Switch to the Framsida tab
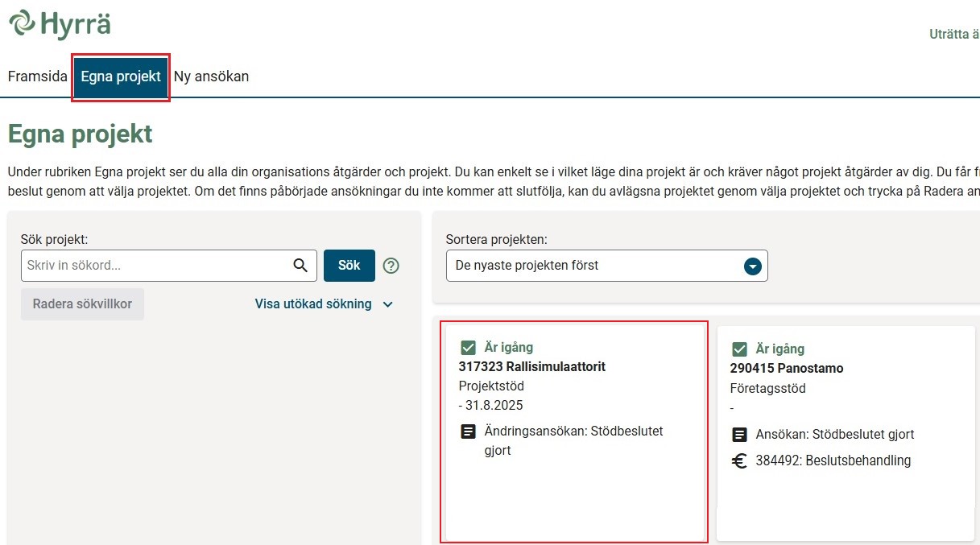 (x=37, y=76)
